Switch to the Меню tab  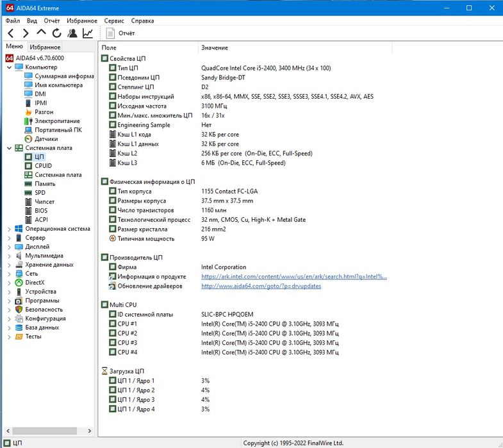[15, 47]
